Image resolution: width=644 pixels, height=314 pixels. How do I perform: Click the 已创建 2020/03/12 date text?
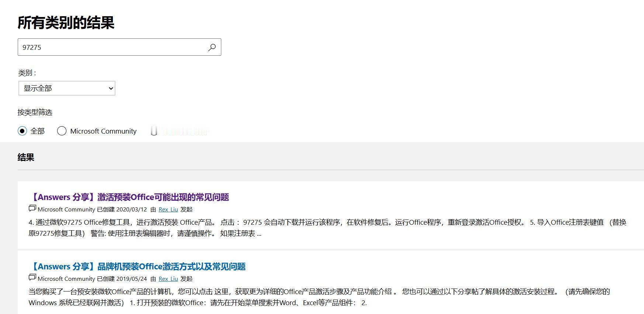122,209
